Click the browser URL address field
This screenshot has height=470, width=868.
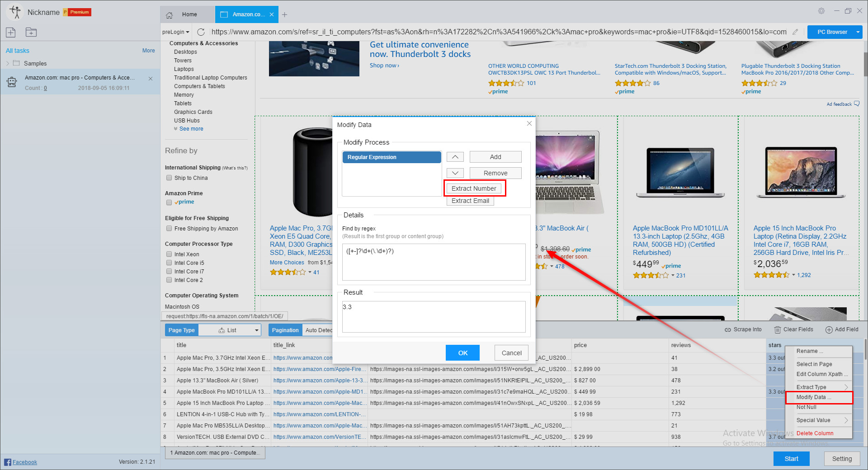[499, 32]
